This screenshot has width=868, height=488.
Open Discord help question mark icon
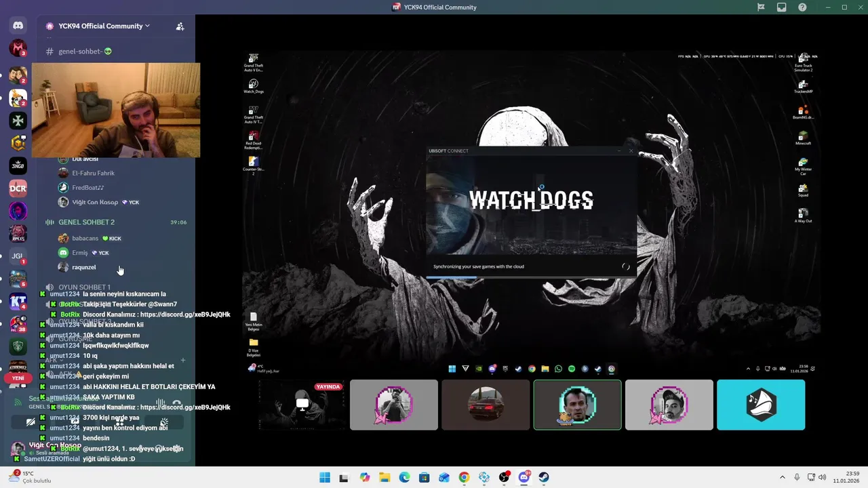803,7
